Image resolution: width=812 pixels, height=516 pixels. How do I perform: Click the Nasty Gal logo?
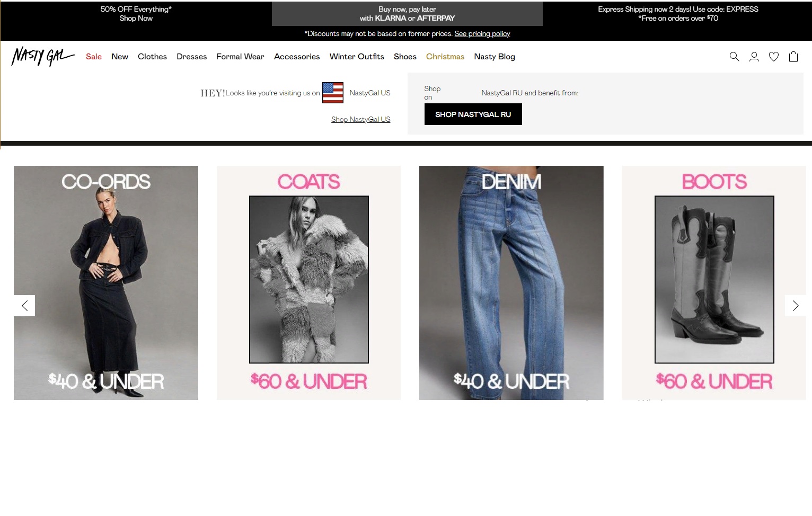(x=43, y=56)
